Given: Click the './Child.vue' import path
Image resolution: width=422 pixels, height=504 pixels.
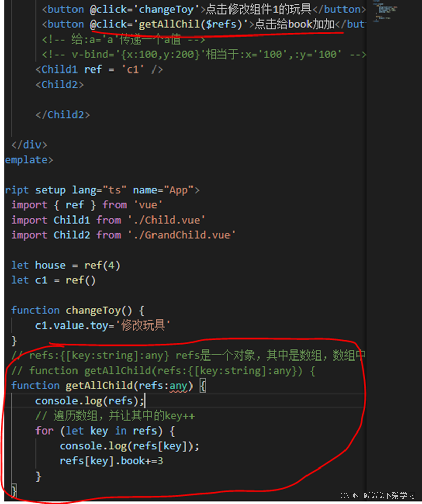Looking at the screenshot, I should [166, 220].
